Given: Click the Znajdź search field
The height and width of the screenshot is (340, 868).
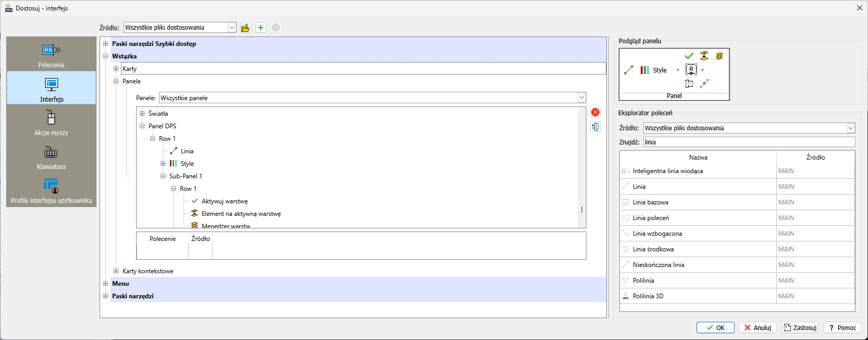Looking at the screenshot, I should [x=749, y=142].
